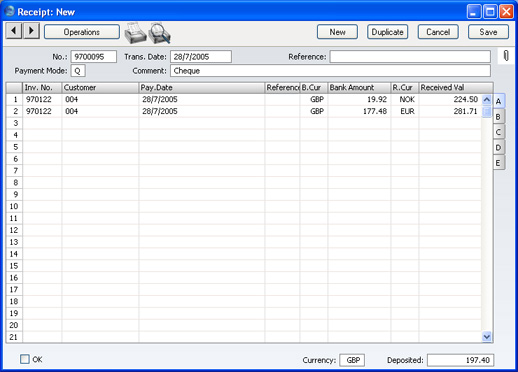Click the grid scrollbar thumb
The width and height of the screenshot is (518, 372).
487,111
